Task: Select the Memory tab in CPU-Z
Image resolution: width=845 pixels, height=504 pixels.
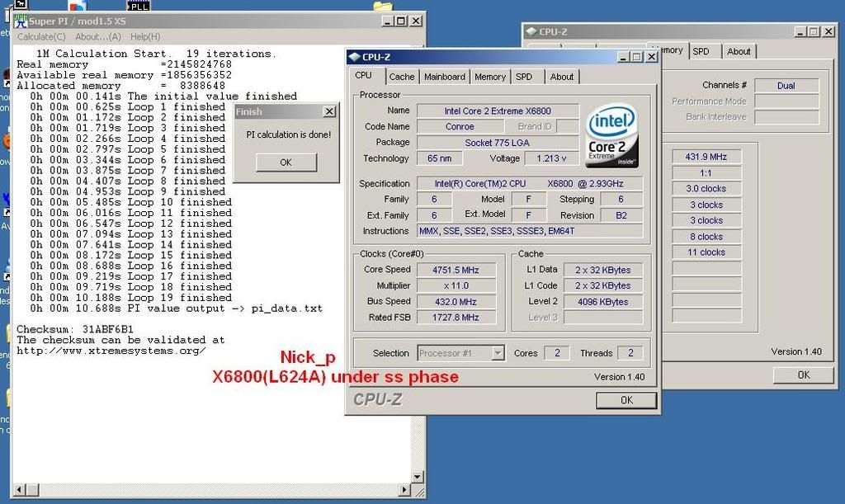Action: click(x=490, y=76)
